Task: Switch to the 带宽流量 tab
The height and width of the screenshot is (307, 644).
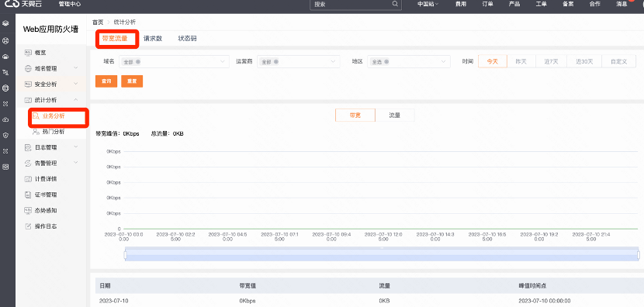Action: [x=115, y=39]
